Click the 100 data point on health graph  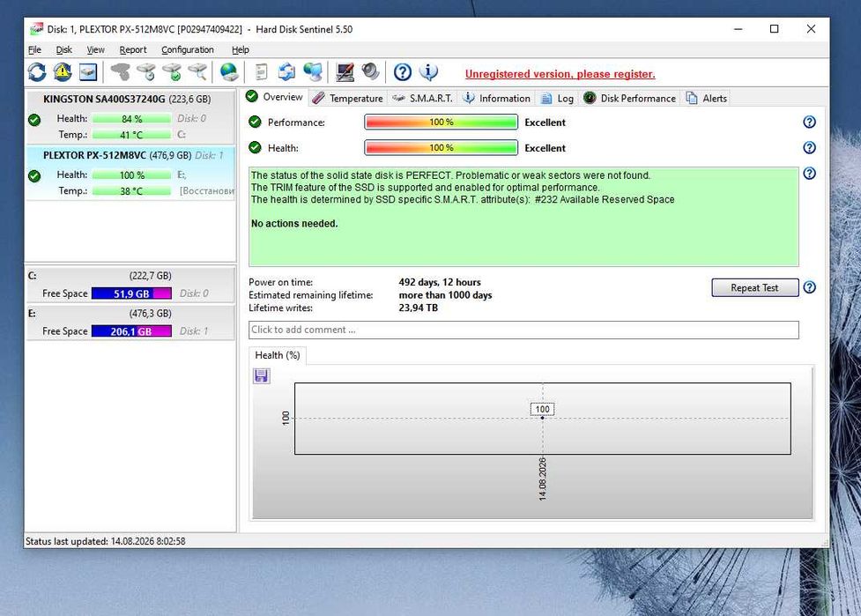click(x=543, y=418)
